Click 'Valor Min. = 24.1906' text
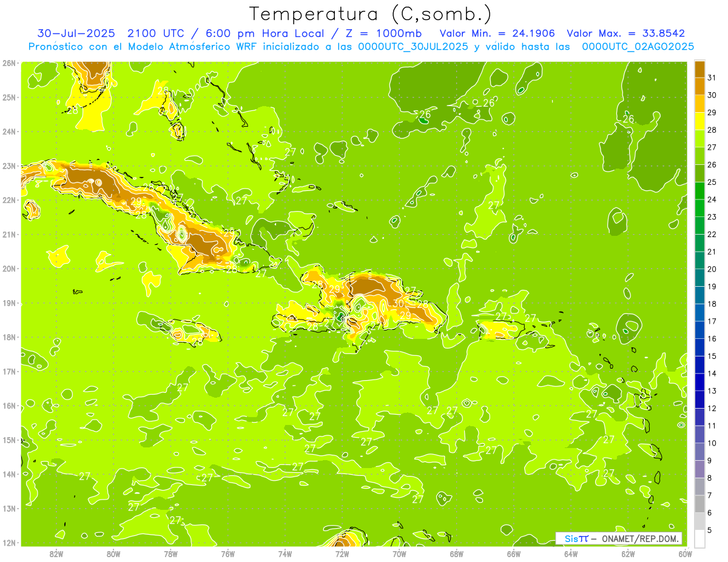Screen dimensions: 728x562 click(x=497, y=33)
